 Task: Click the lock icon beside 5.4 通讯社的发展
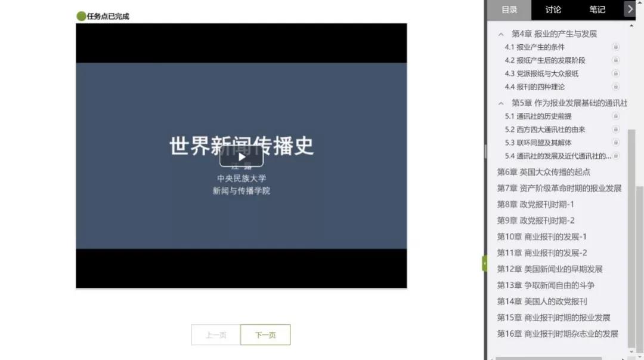[615, 156]
